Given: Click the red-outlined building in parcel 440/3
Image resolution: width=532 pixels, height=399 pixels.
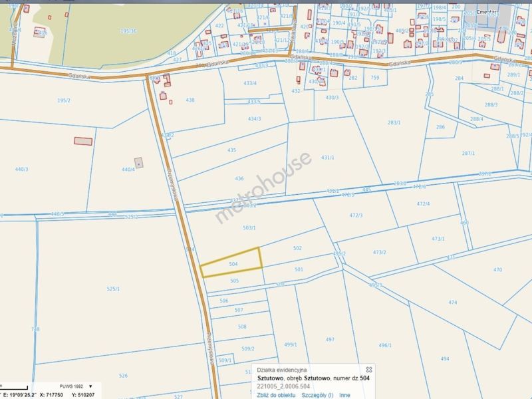Looking at the screenshot, I should point(83,141).
